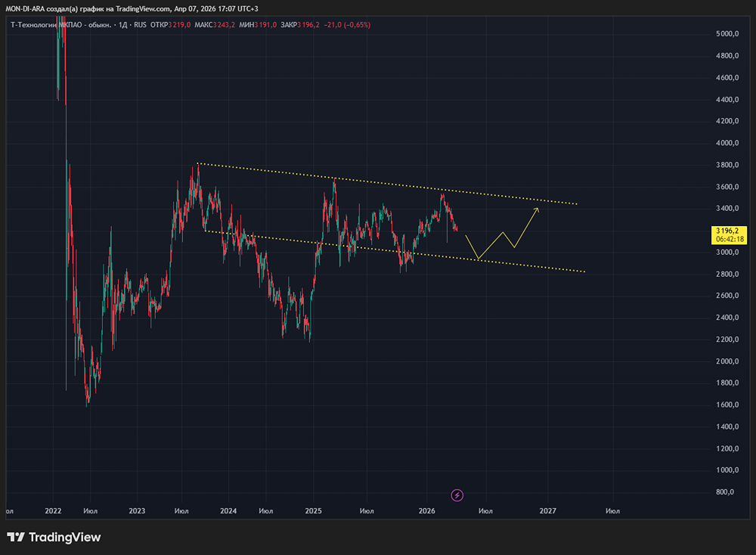Click the 1Д interval label
This screenshot has height=555, width=756.
[x=123, y=25]
